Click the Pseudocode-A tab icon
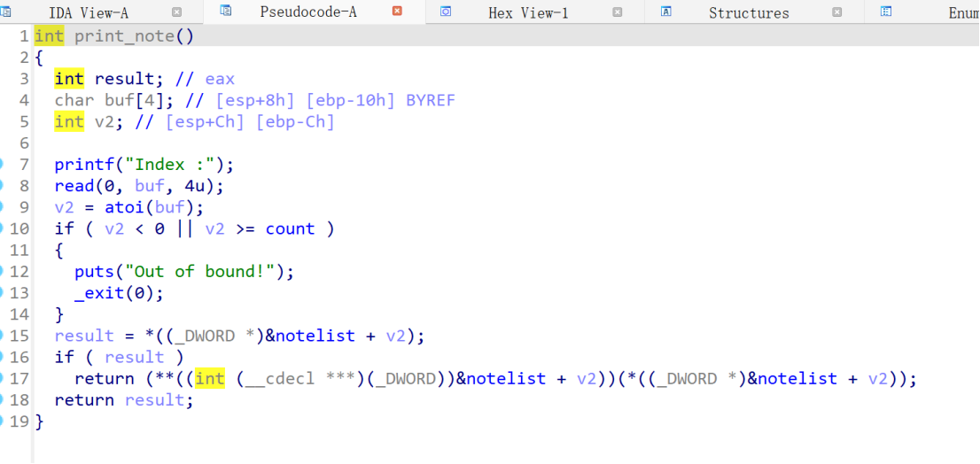980x464 pixels. click(226, 12)
